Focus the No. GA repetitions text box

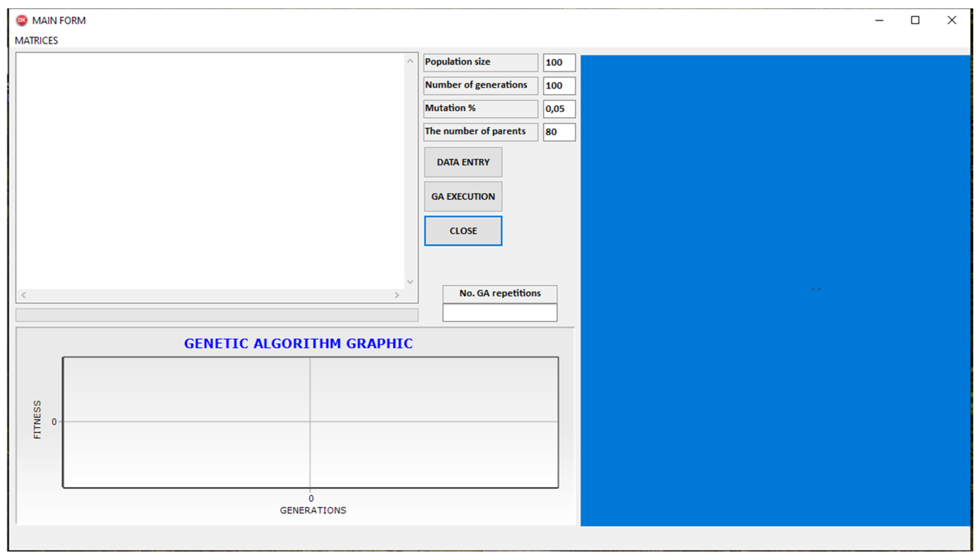tap(500, 313)
